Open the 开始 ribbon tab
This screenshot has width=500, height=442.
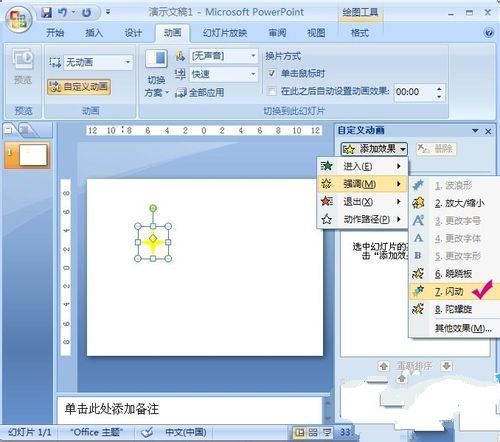[55, 33]
